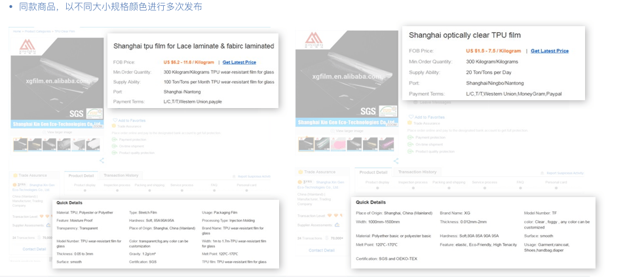Select second thumbnail in left product gallery
644x277 pixels.
pyautogui.click(x=35, y=145)
